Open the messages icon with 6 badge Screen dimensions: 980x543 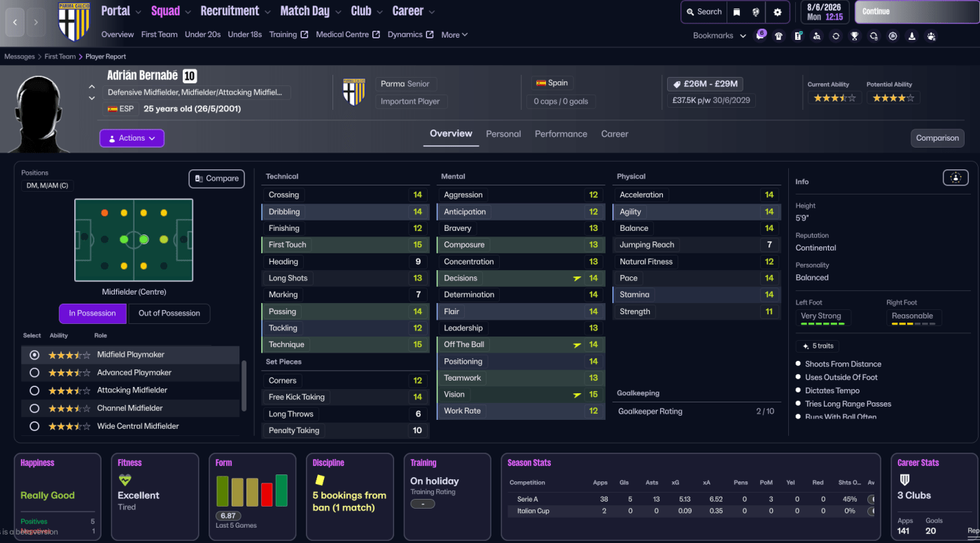click(x=760, y=36)
